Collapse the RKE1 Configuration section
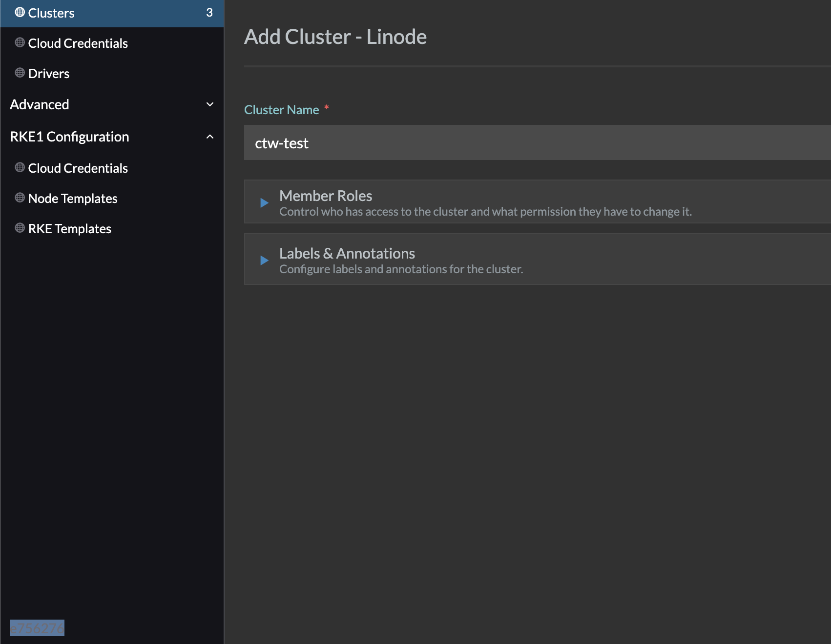The height and width of the screenshot is (644, 831). 210,137
